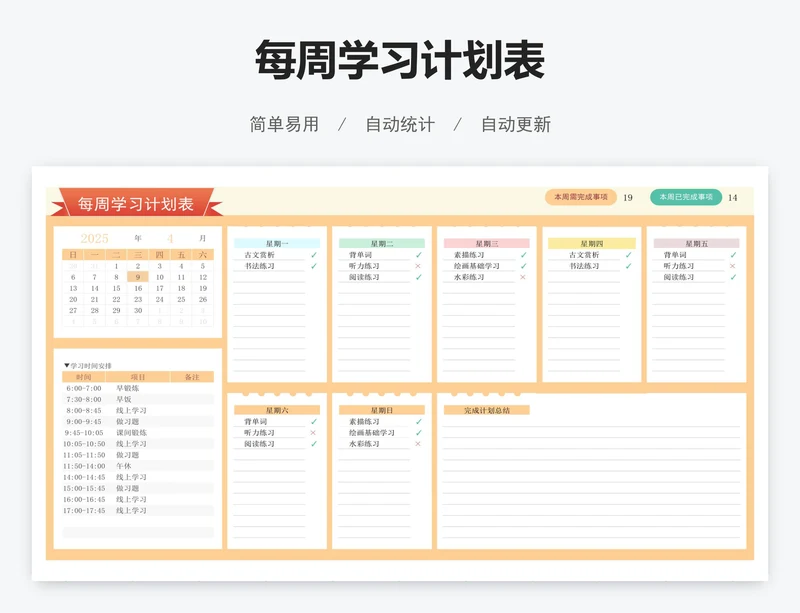The width and height of the screenshot is (800, 613).
Task: Click the 项目 column header
Action: pyautogui.click(x=138, y=377)
